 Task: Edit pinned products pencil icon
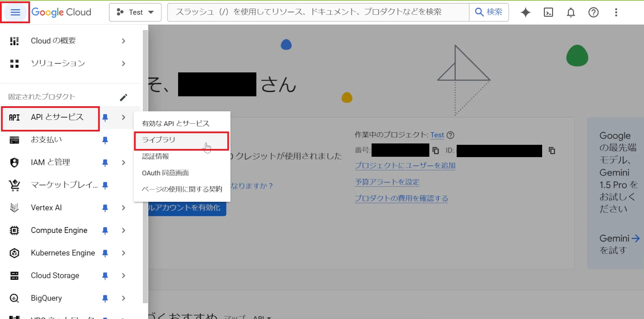124,97
